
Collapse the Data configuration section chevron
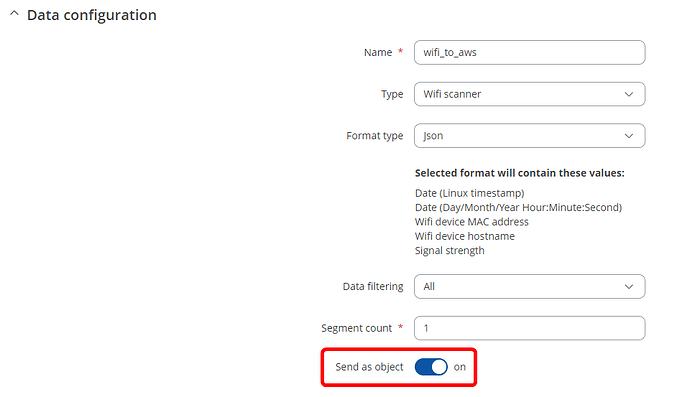(14, 14)
